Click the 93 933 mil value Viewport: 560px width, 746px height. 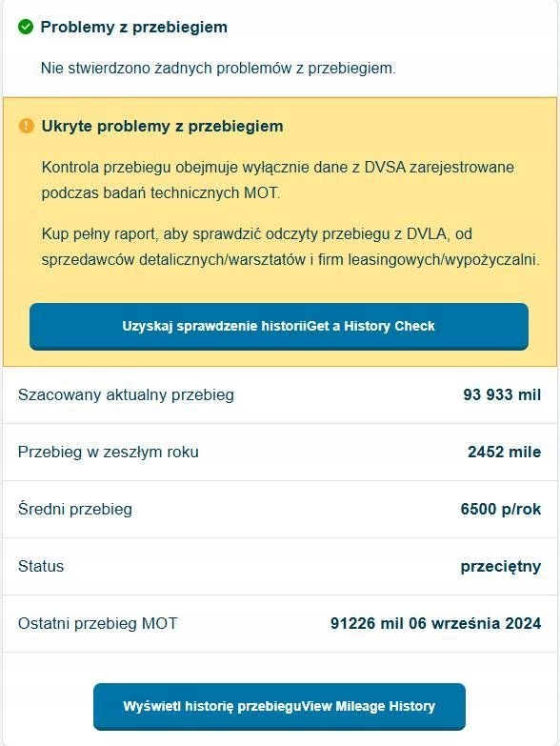pyautogui.click(x=502, y=394)
